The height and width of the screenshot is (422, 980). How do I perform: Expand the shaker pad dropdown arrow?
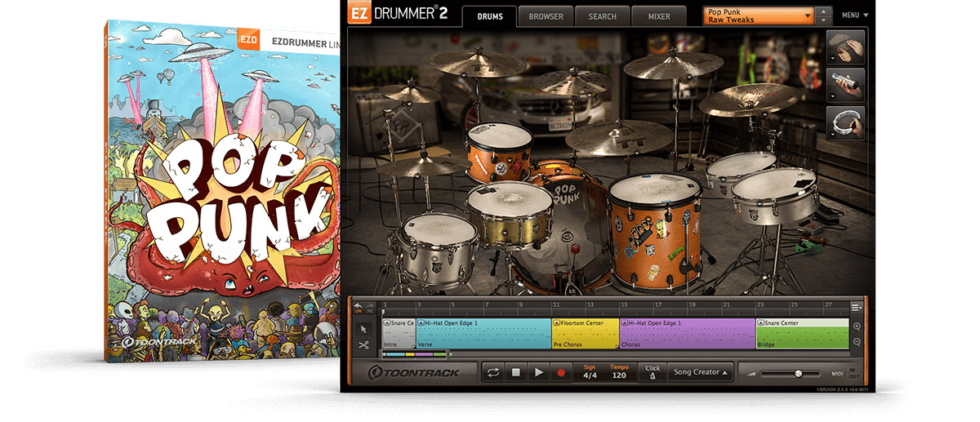(831, 97)
